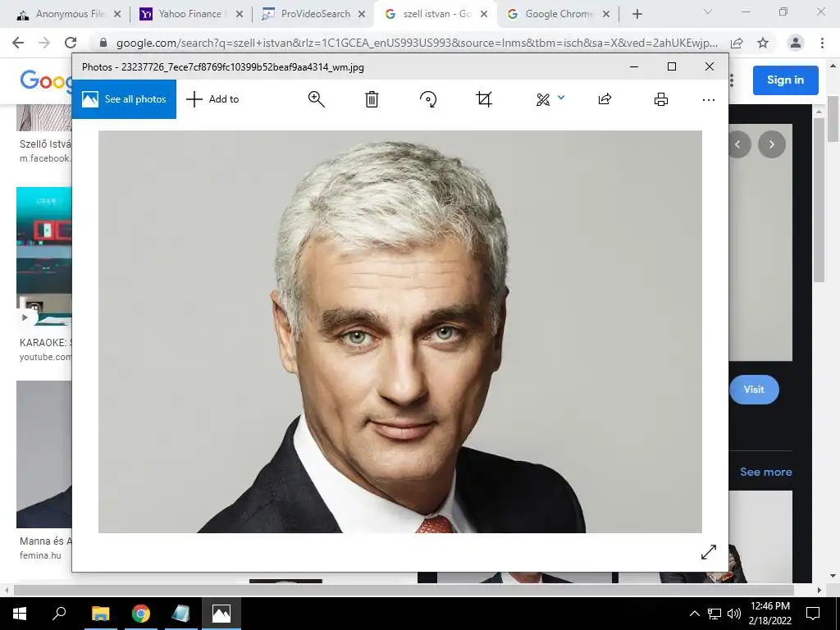
Task: Expand the Edit & Create dropdown arrow
Action: pos(561,98)
